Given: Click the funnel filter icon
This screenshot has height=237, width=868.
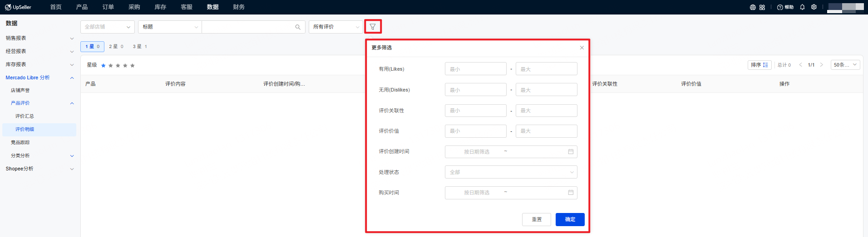Looking at the screenshot, I should [x=373, y=27].
